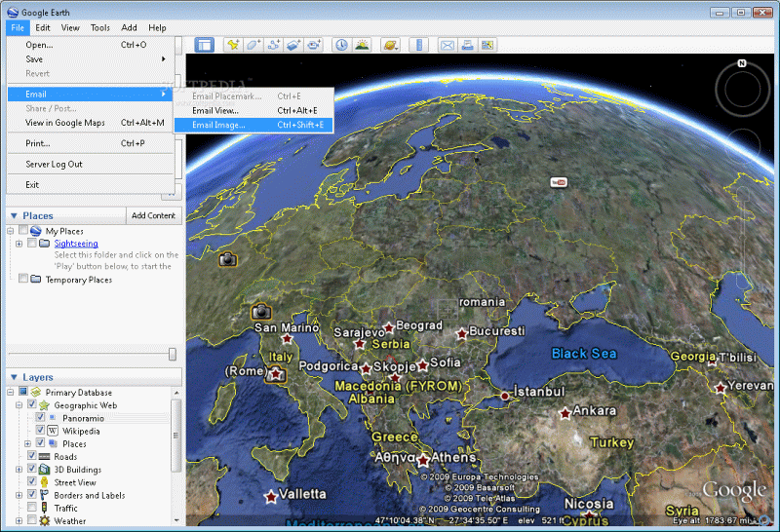The width and height of the screenshot is (780, 532).
Task: Open the historical imagery clock icon
Action: point(341,45)
